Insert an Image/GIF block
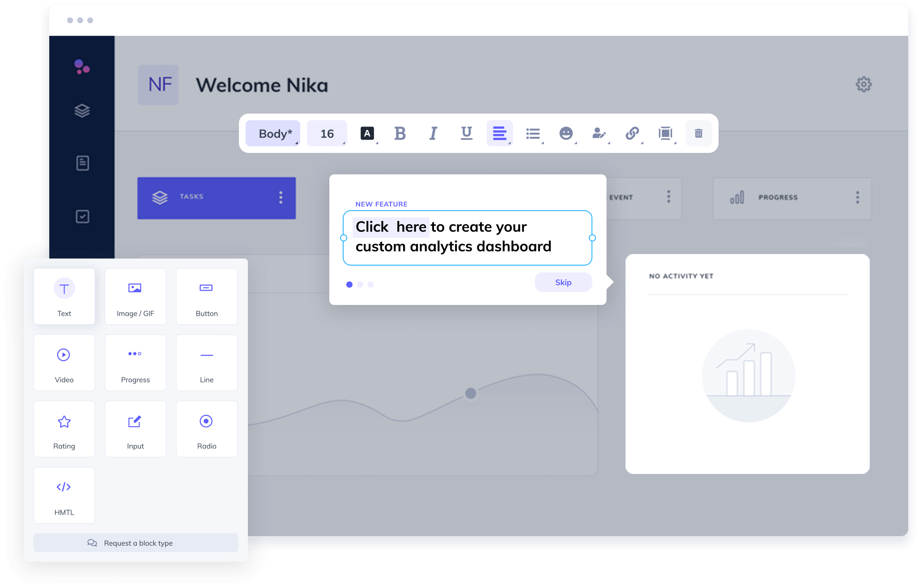This screenshot has height=588, width=919. 135,296
